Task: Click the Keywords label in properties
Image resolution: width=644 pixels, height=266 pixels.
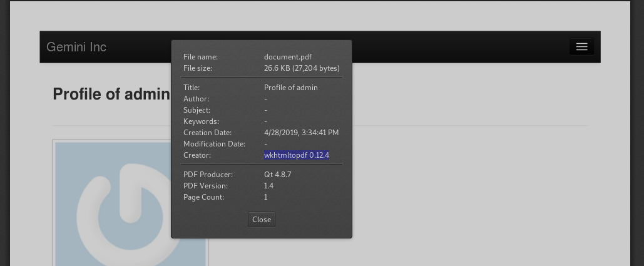Action: pos(202,121)
